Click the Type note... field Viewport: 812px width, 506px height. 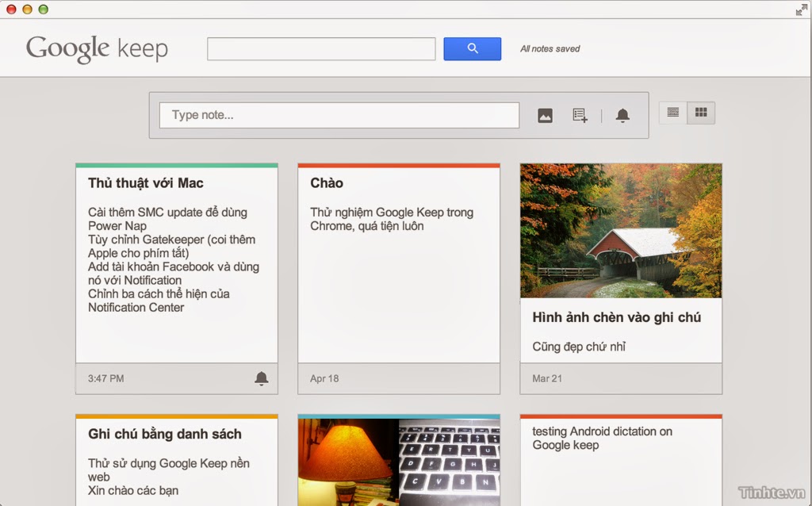click(339, 115)
